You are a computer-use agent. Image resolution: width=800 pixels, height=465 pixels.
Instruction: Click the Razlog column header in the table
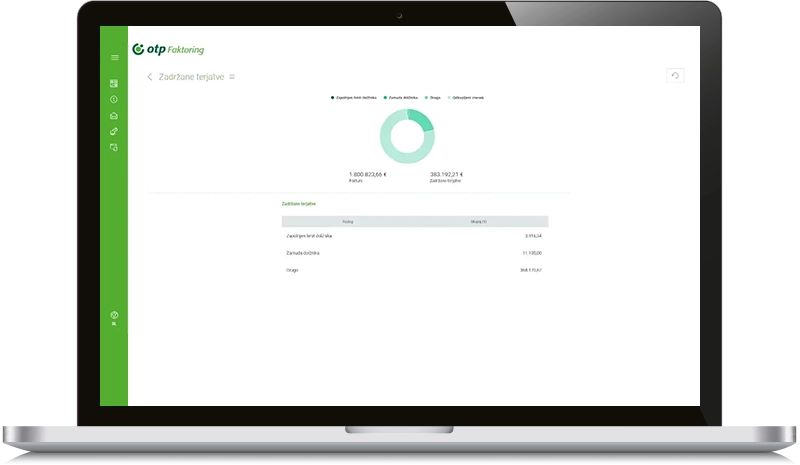(347, 221)
